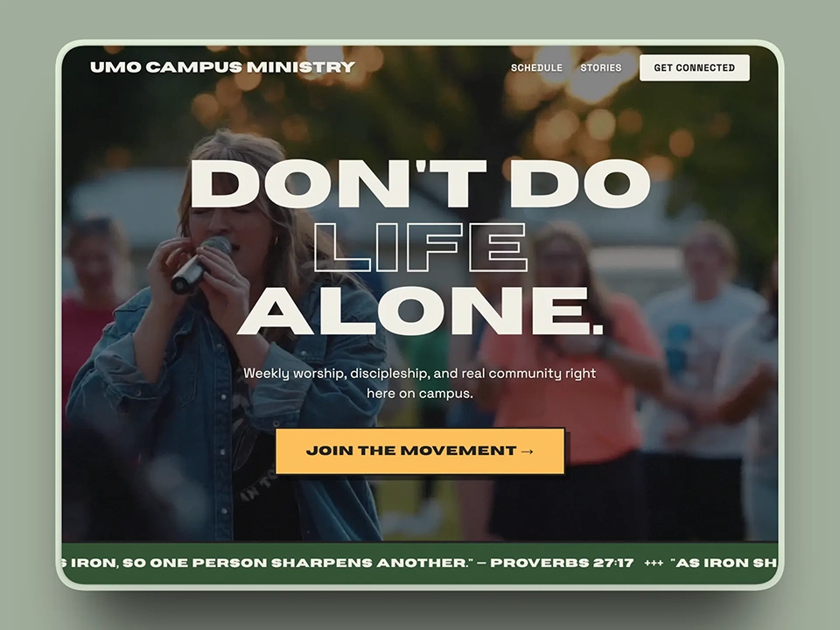Viewport: 840px width, 630px height.
Task: Open the Schedule nav link
Action: [536, 67]
